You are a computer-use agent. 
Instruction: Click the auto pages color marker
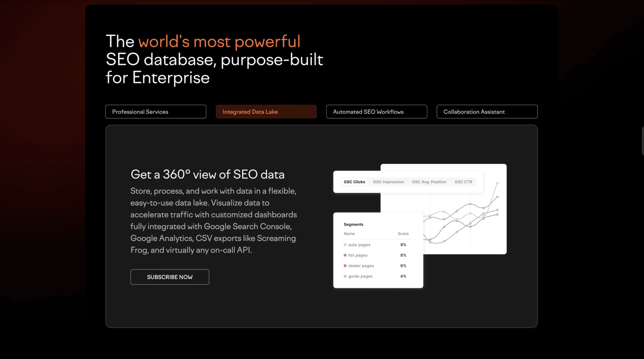pos(345,245)
